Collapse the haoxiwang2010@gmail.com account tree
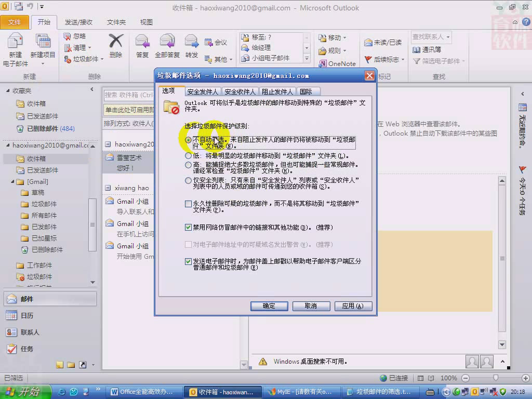 click(x=7, y=145)
